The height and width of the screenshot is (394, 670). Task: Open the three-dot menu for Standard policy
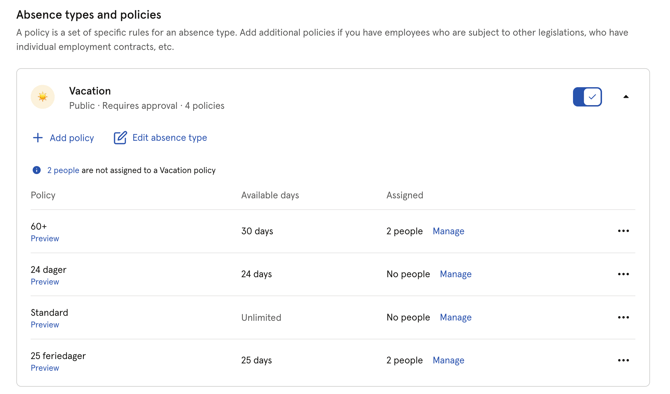(623, 318)
